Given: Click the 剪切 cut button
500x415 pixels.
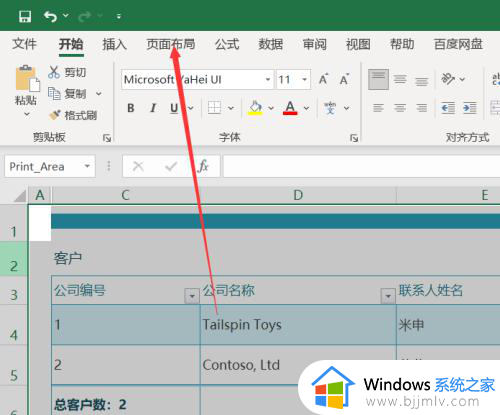Looking at the screenshot, I should click(x=67, y=72).
